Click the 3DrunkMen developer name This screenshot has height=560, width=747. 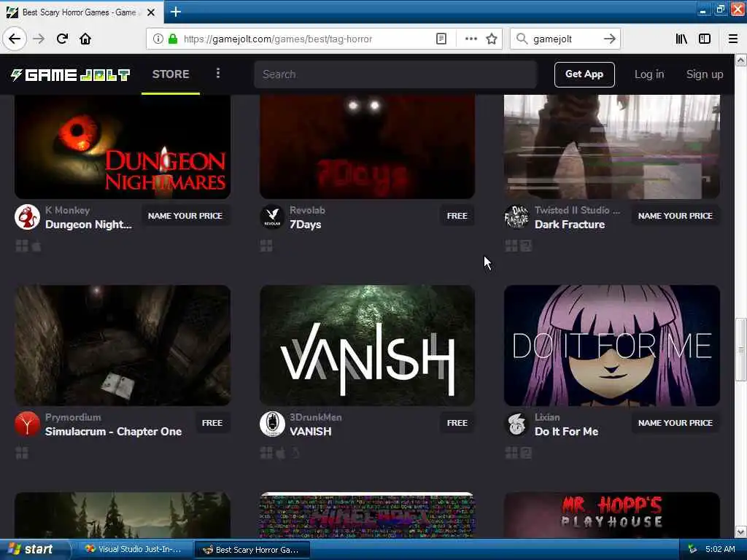click(316, 417)
